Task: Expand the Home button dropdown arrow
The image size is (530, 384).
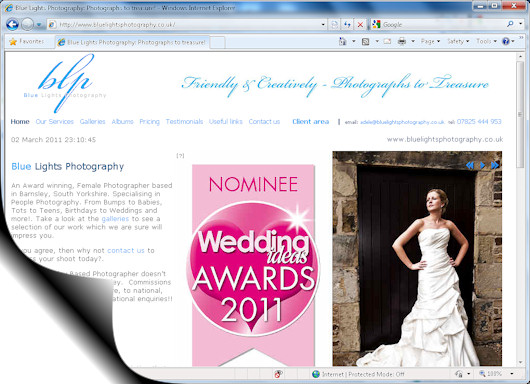Action: 354,41
